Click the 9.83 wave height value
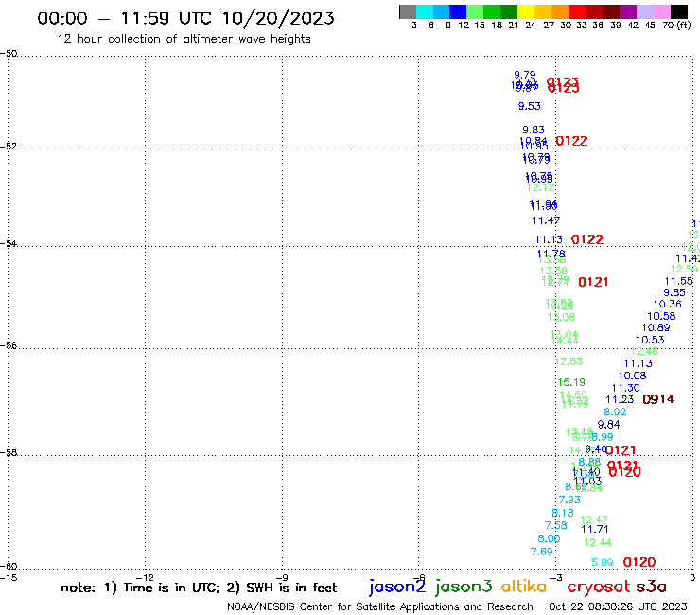 [x=534, y=130]
